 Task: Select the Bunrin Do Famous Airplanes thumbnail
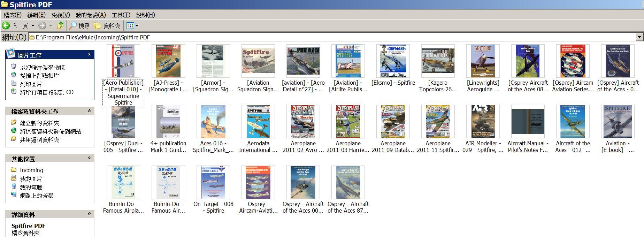point(123,182)
